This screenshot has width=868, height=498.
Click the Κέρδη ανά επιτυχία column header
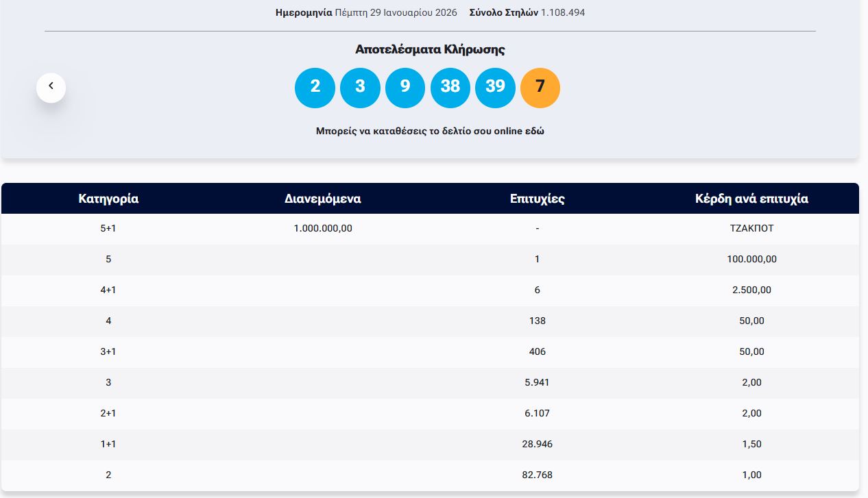click(x=751, y=199)
